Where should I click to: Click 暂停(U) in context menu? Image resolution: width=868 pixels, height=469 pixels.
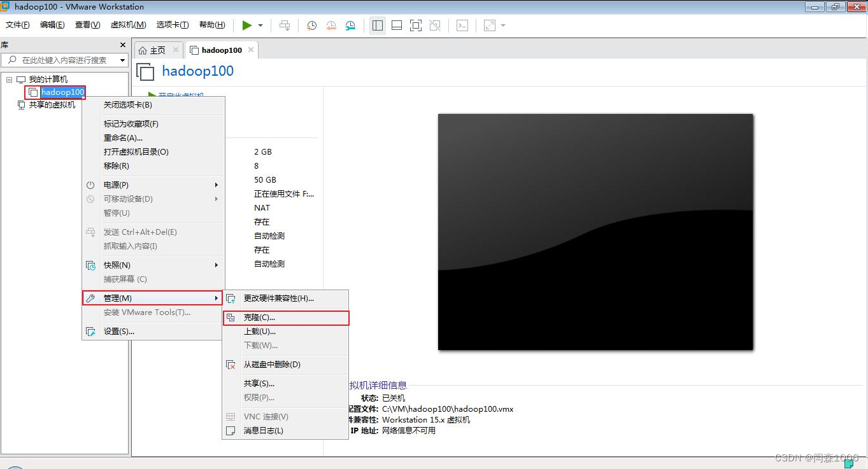pos(153,213)
